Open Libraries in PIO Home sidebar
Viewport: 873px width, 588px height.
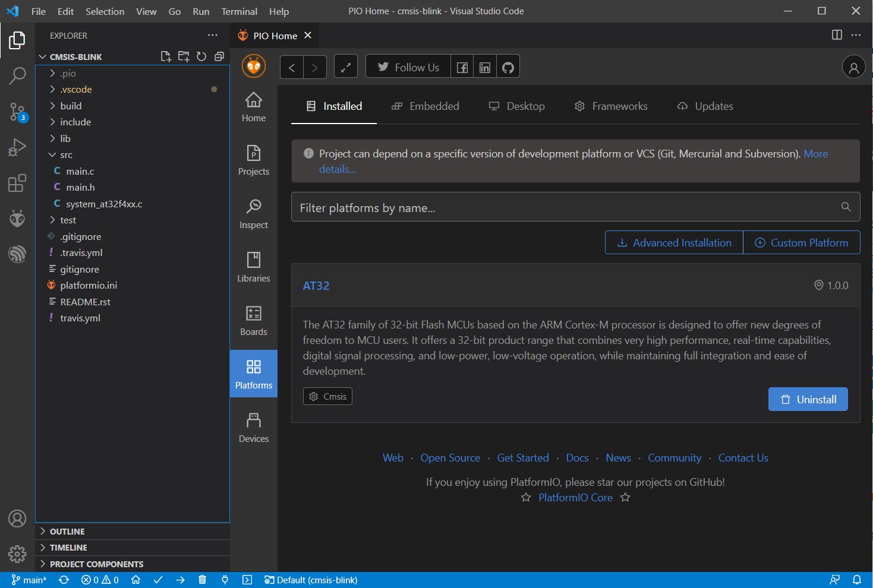[x=254, y=267]
